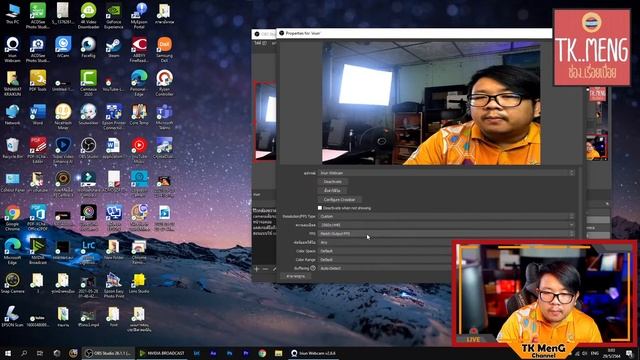Screen dimensions: 640x360
Task: Click the Chrome icon on the taskbar
Action: click(x=262, y=353)
